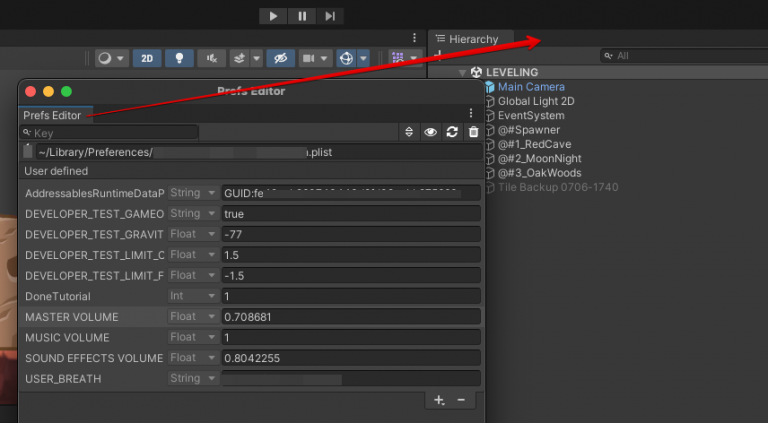Click the refresh icon in Prefs Editor
The width and height of the screenshot is (768, 423).
tap(452, 132)
